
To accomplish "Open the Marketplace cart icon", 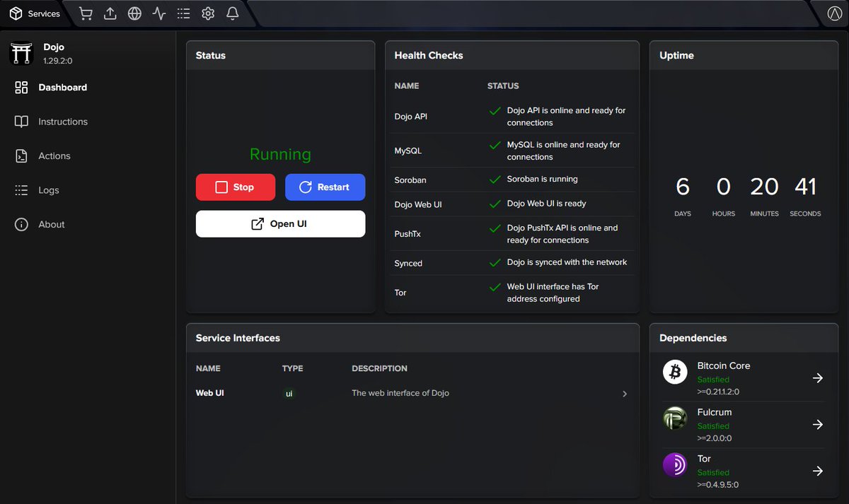I will coord(86,13).
